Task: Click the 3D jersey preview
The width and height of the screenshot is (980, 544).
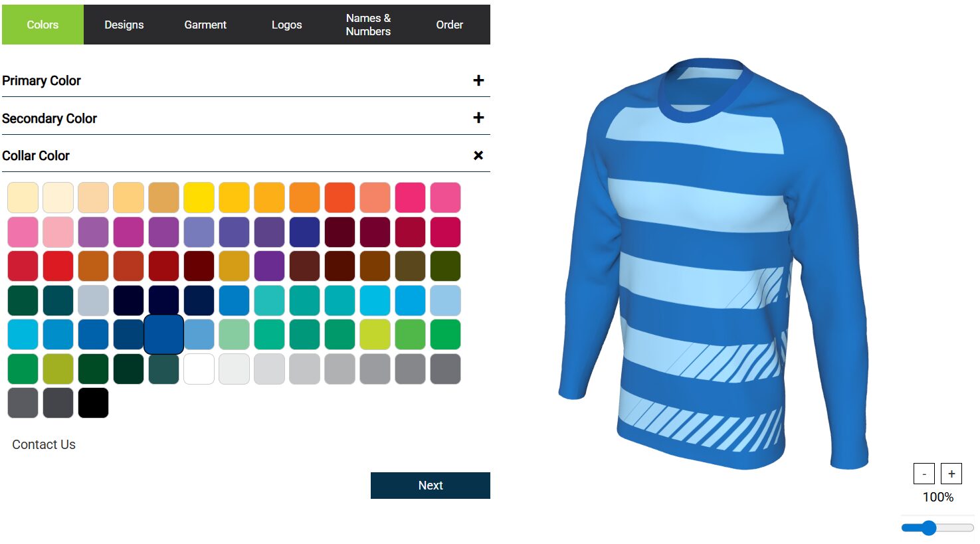Action: [x=714, y=264]
